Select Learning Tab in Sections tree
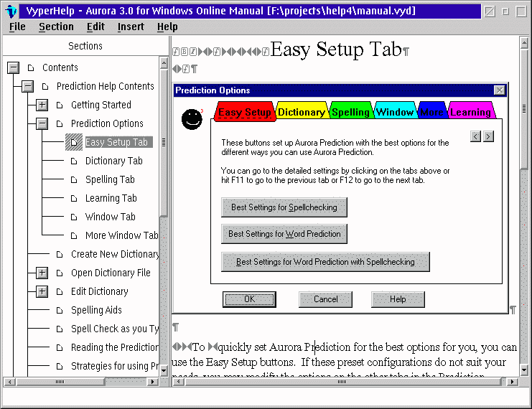Viewport: 532px width, 409px height. point(111,198)
